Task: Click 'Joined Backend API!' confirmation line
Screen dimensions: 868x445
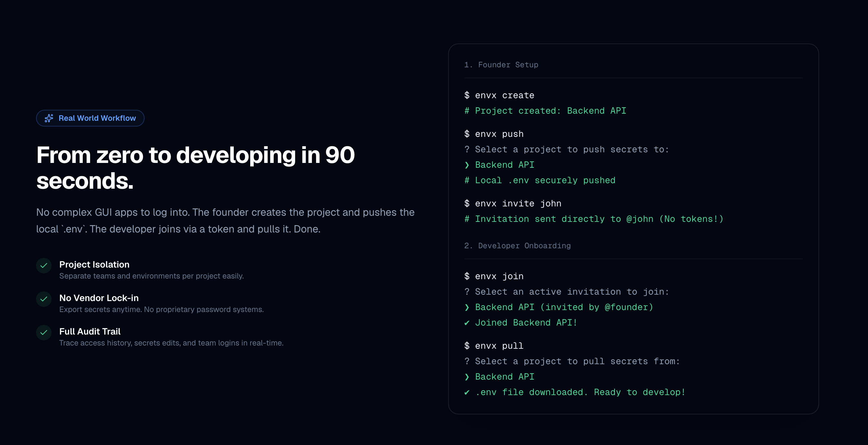Action: tap(521, 323)
